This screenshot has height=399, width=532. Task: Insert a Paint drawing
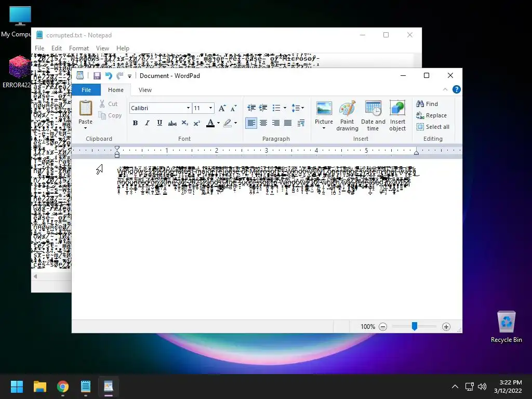pyautogui.click(x=347, y=116)
